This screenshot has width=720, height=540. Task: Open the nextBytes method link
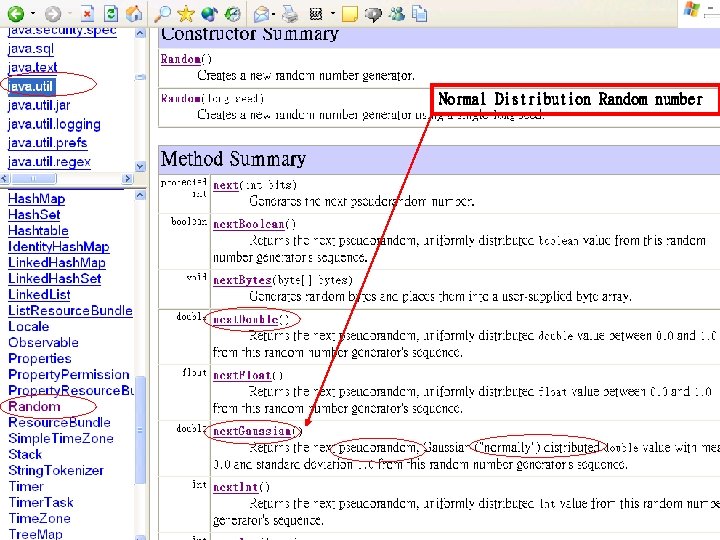pos(242,280)
